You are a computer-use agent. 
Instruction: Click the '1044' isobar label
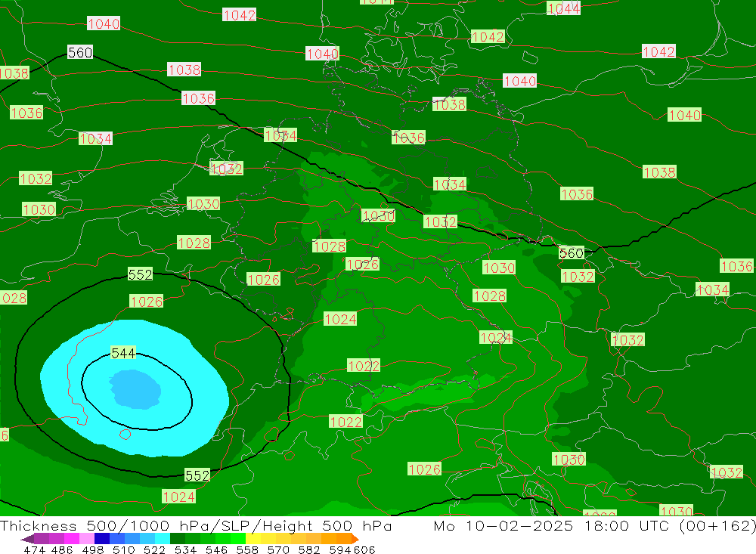[563, 8]
